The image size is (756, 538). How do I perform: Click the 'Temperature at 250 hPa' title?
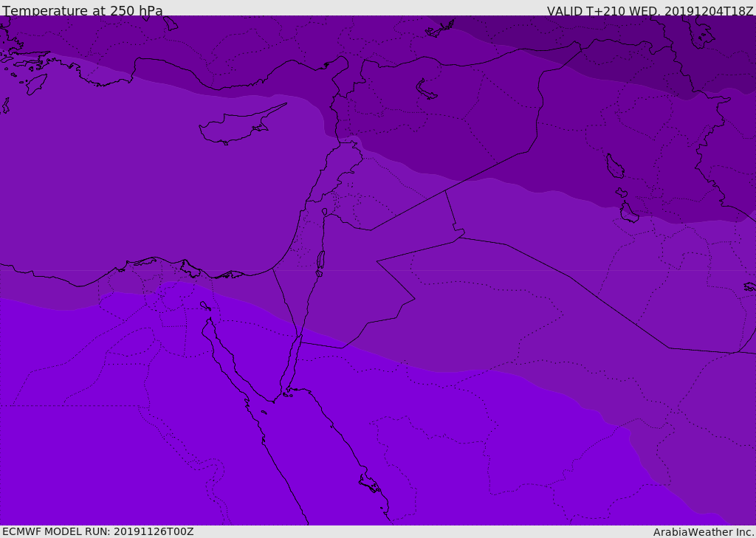(83, 10)
